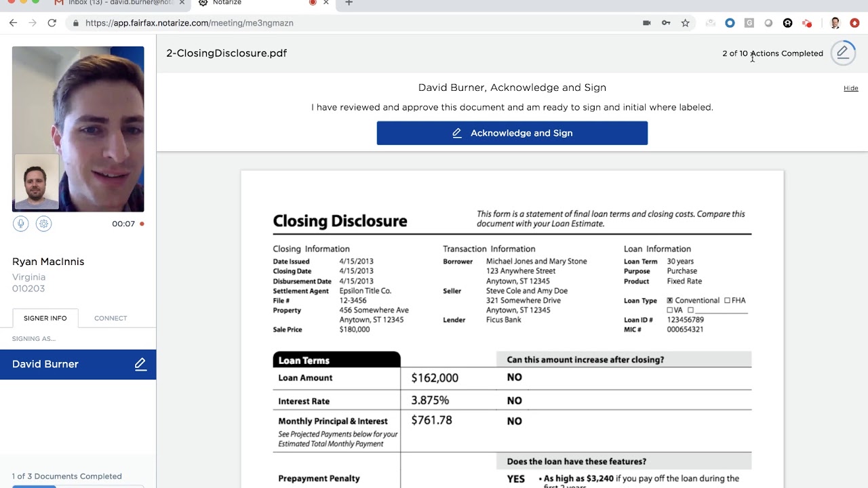
Task: Click the browser forward arrow
Action: [32, 23]
